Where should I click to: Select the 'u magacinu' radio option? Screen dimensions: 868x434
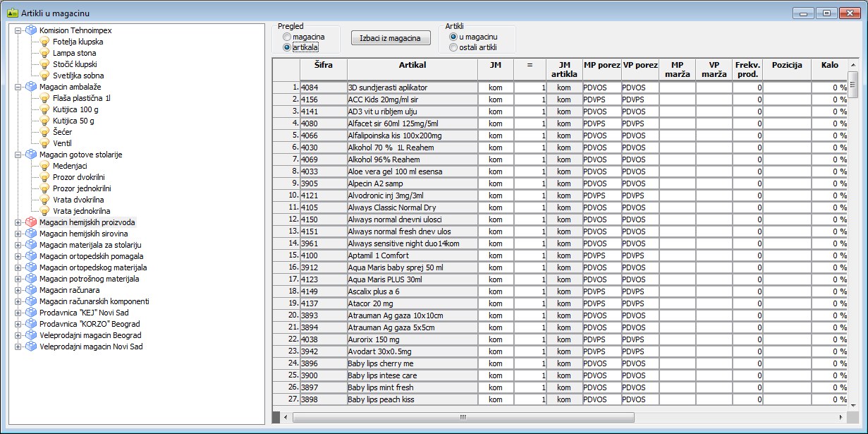(453, 37)
